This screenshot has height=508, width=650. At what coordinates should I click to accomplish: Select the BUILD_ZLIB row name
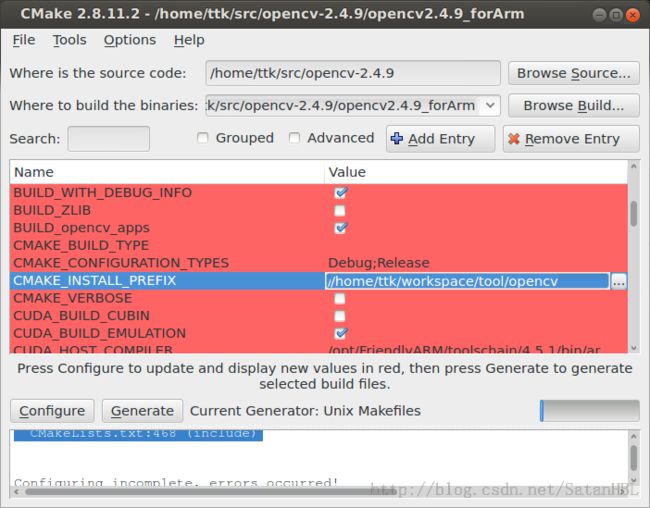[x=52, y=210]
